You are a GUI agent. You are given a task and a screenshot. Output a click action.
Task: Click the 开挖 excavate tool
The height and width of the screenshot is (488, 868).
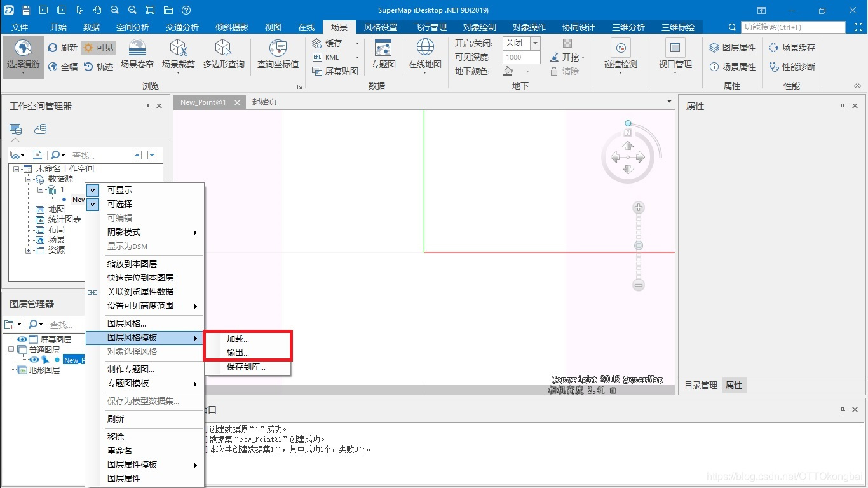[567, 57]
